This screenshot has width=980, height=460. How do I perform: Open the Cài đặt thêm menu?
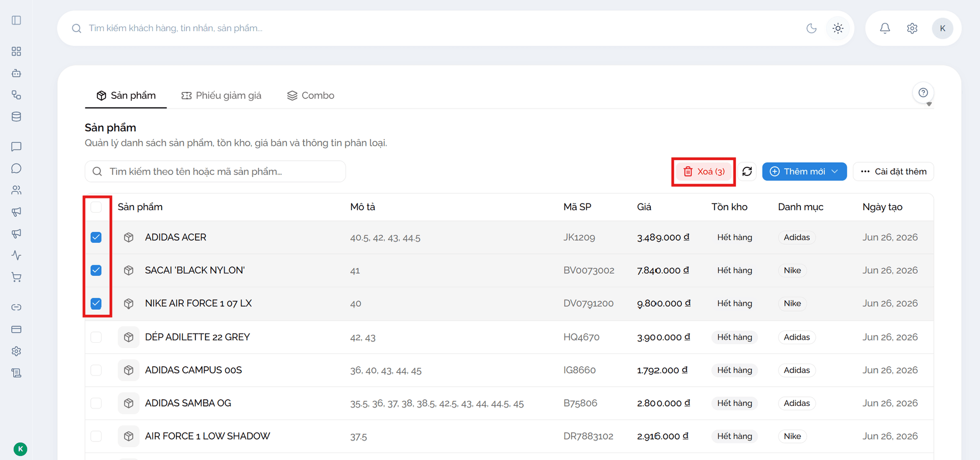point(893,171)
